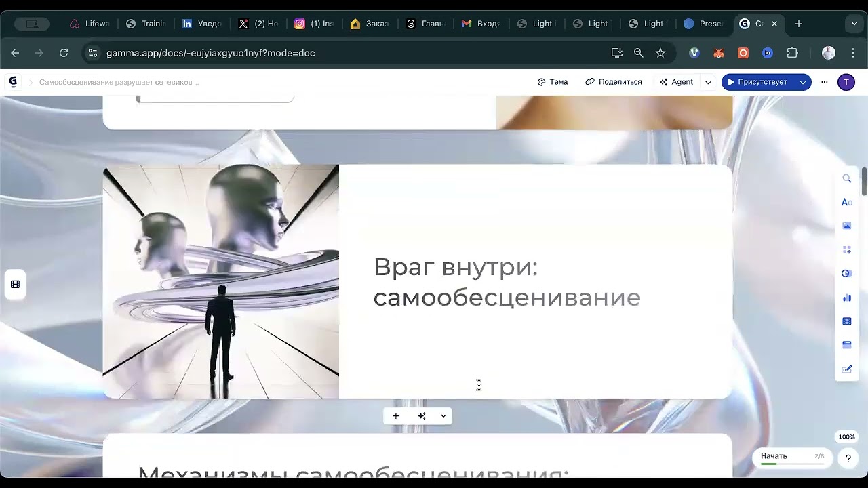
Task: Start presentation with Присутствует button
Action: [x=757, y=82]
